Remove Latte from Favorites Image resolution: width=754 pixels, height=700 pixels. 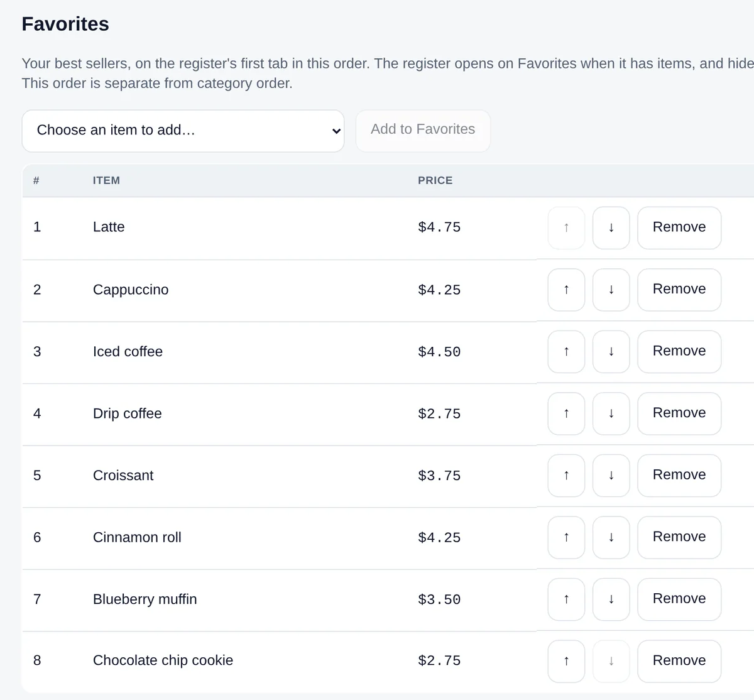679,227
